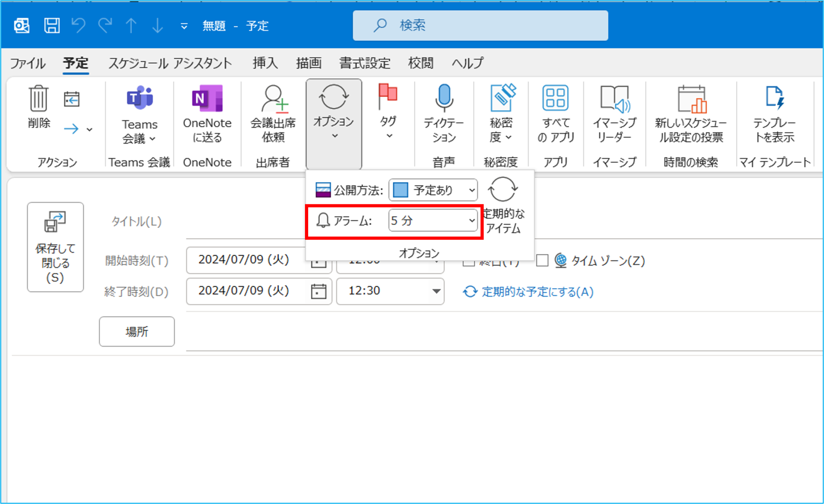Click テンプレートを表示
Image resolution: width=824 pixels, height=504 pixels.
click(775, 114)
